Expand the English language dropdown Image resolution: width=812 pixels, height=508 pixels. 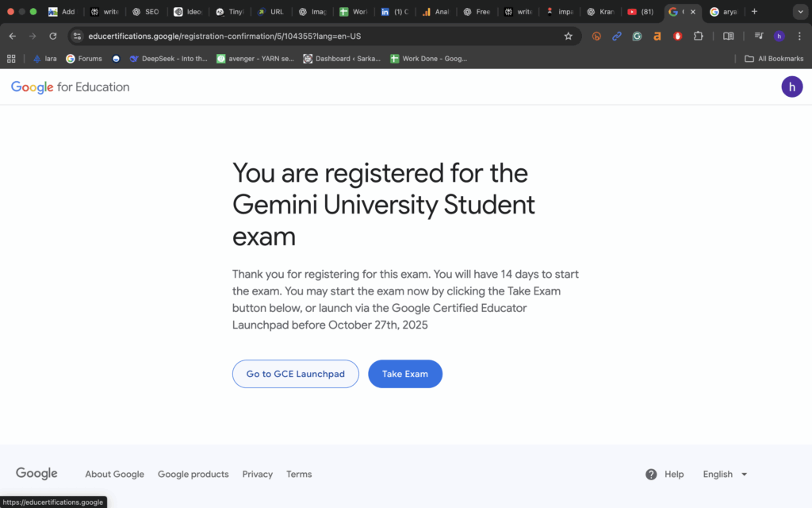point(744,475)
